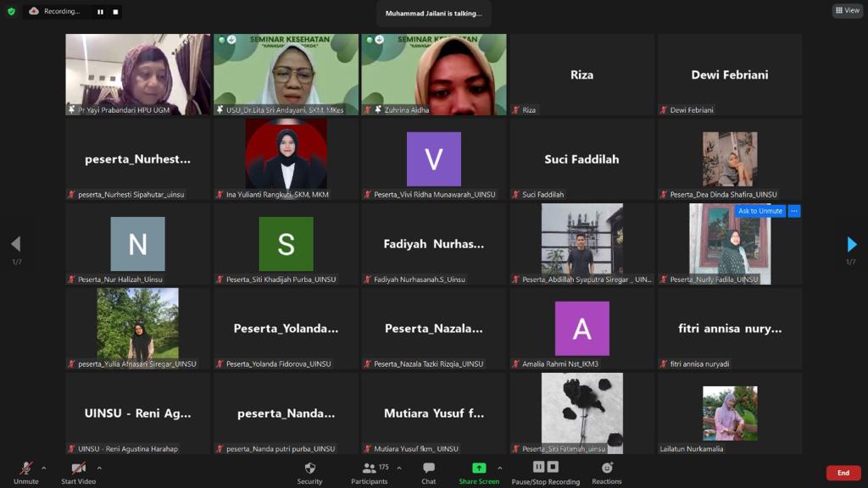This screenshot has height=488, width=868.
Task: Click muted mic icon beside fitri annisa nuryadi
Action: click(663, 364)
